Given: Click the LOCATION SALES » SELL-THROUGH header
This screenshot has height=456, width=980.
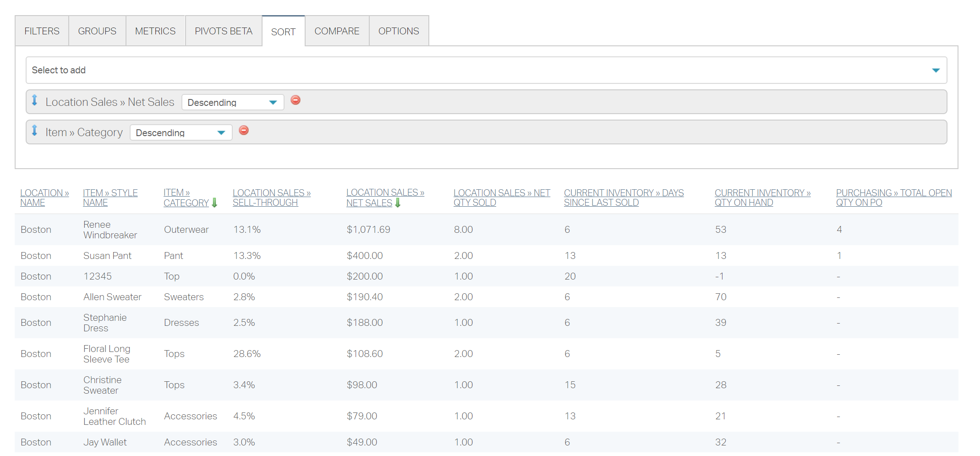Looking at the screenshot, I should pos(272,197).
